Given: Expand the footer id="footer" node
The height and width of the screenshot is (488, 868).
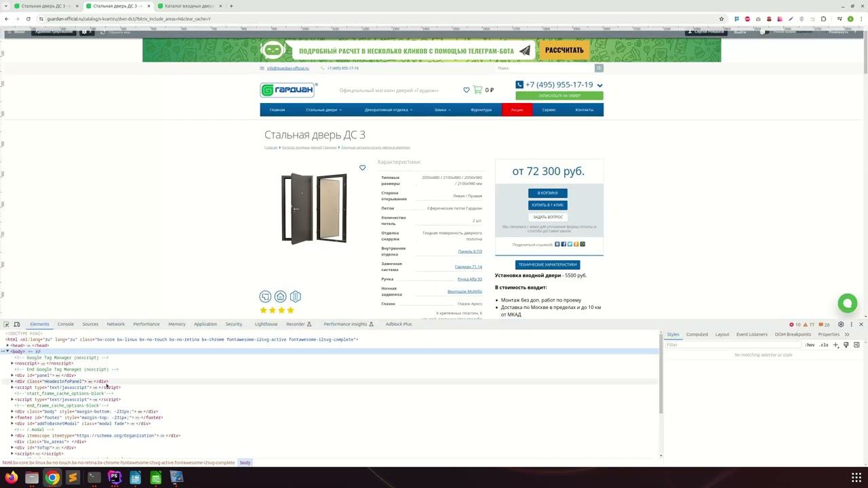Looking at the screenshot, I should click(12, 418).
